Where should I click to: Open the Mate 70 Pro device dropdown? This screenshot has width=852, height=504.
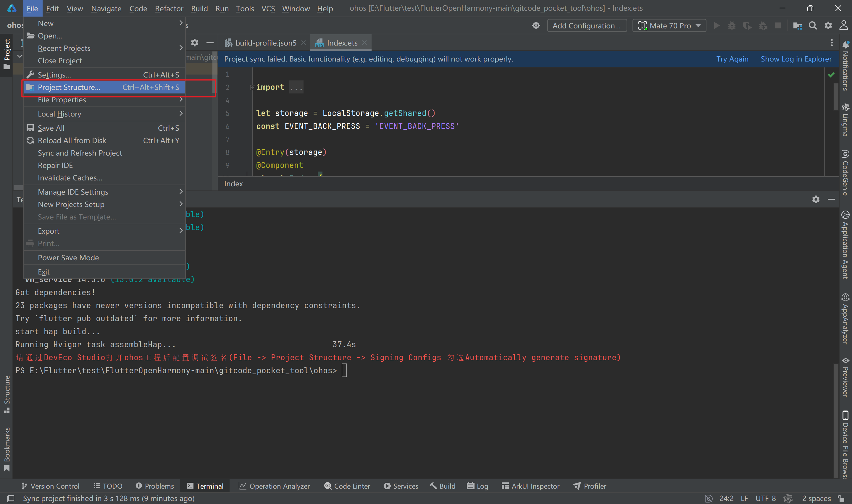(669, 25)
